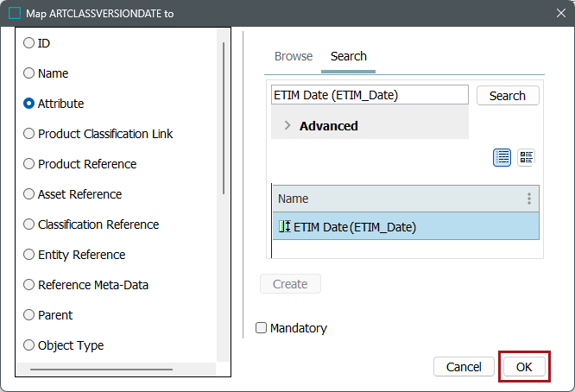
Task: Click the ETIM Date search field
Action: pos(370,95)
